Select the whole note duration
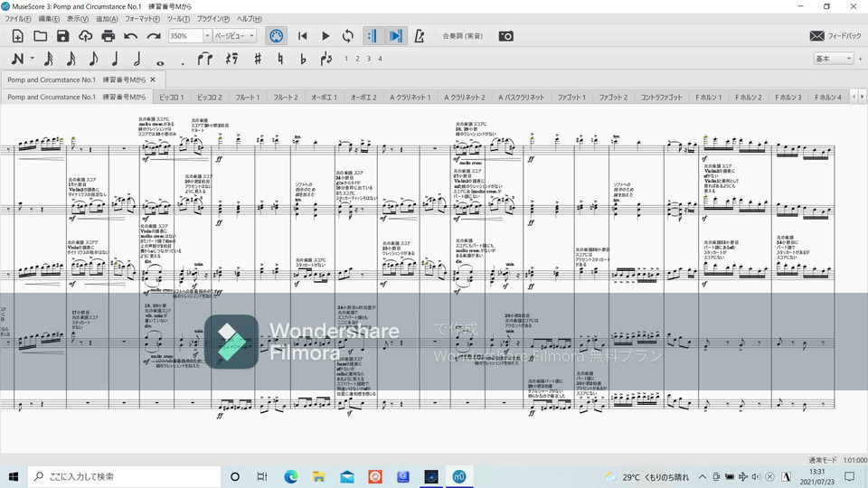Viewport: 868px width, 488px height. (x=160, y=62)
